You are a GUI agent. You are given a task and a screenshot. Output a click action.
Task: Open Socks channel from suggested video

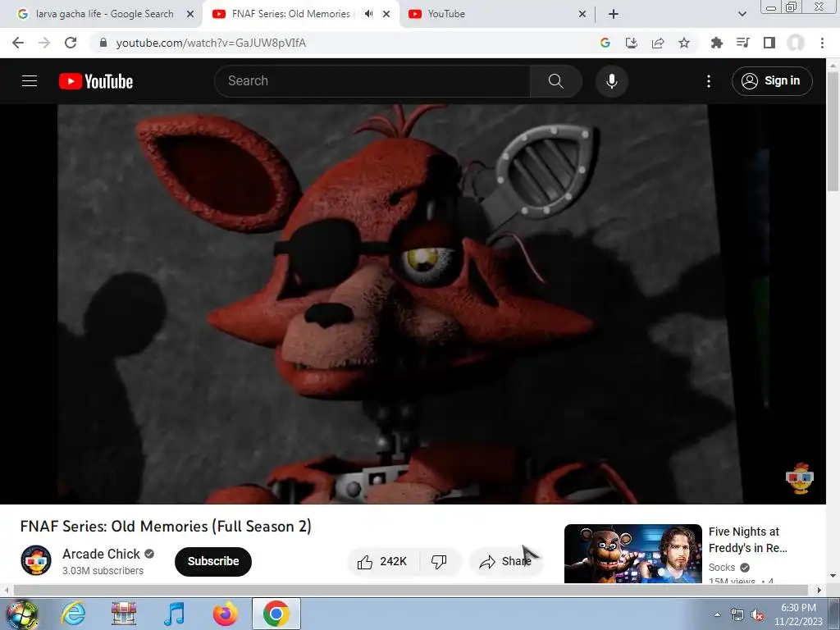click(722, 568)
